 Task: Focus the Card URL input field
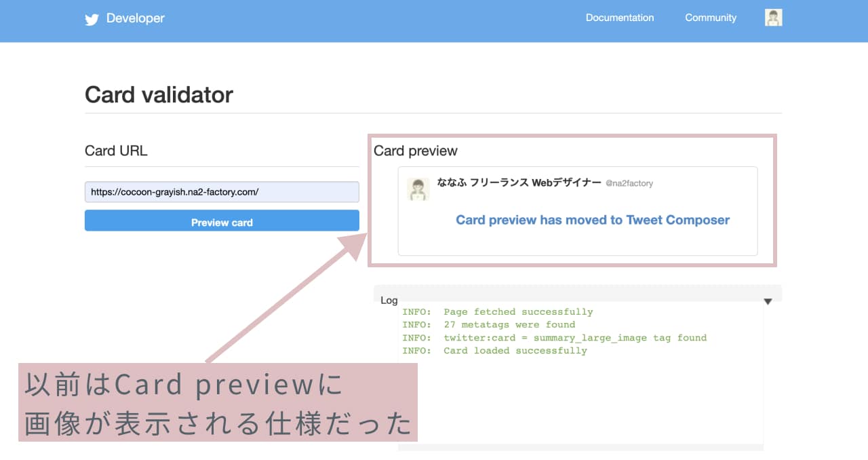222,192
